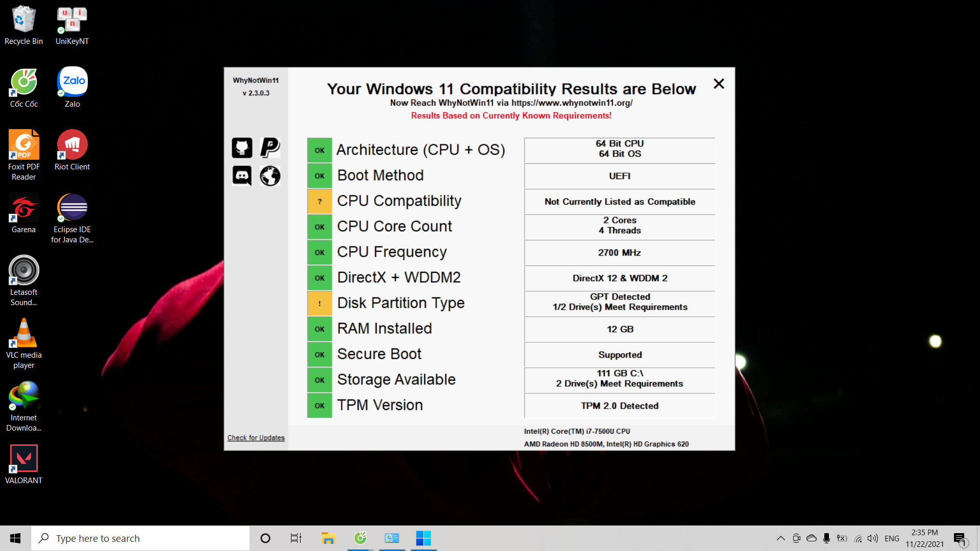Viewport: 980px width, 551px height.
Task: Click the AMD Radeon HD 8500M GPU text
Action: point(564,444)
